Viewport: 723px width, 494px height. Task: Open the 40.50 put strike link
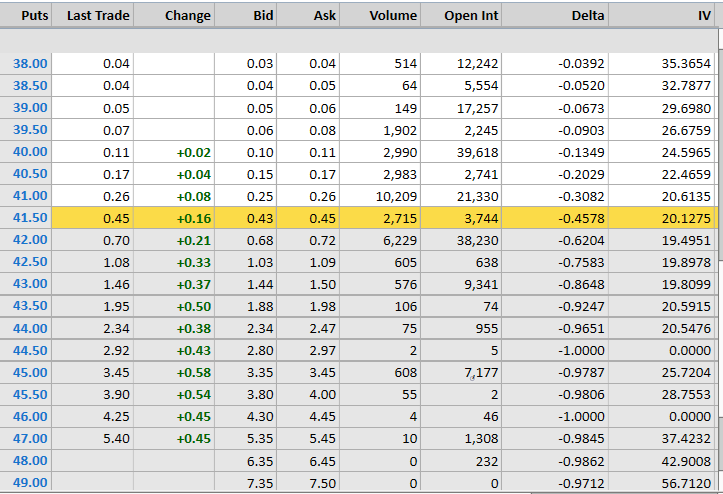point(30,174)
